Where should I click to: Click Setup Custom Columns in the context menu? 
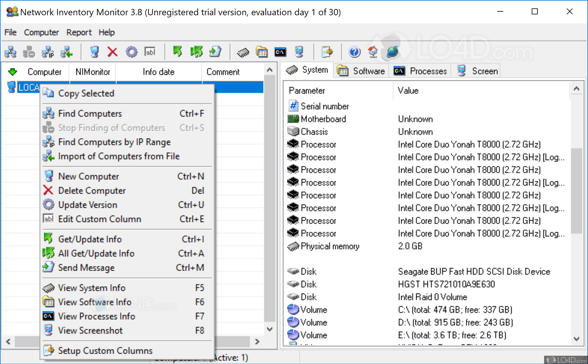point(105,351)
